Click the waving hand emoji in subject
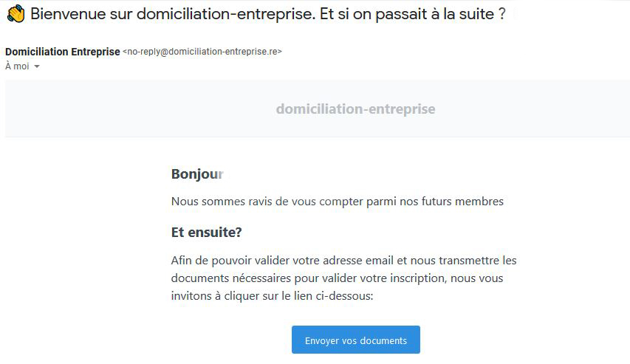This screenshot has height=364, width=630. (x=16, y=14)
